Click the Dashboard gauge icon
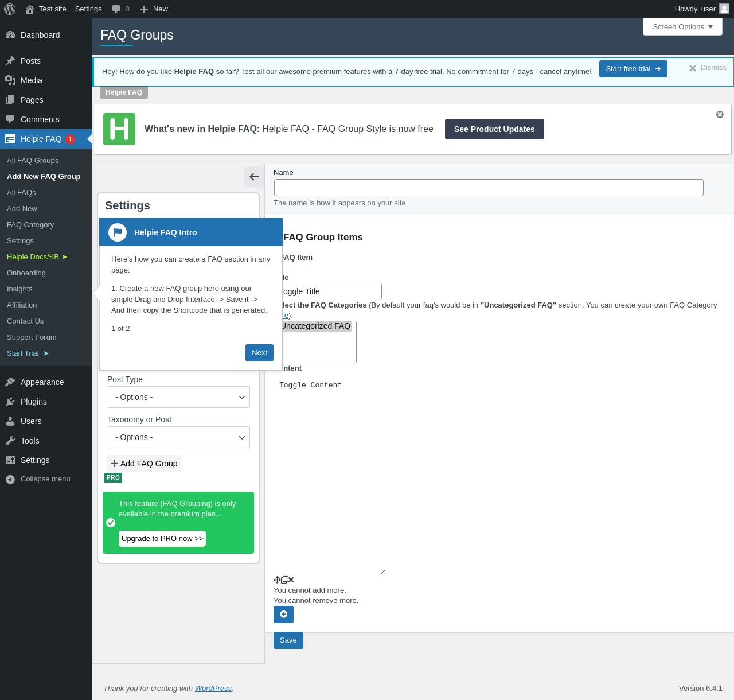The height and width of the screenshot is (700, 734). click(10, 35)
